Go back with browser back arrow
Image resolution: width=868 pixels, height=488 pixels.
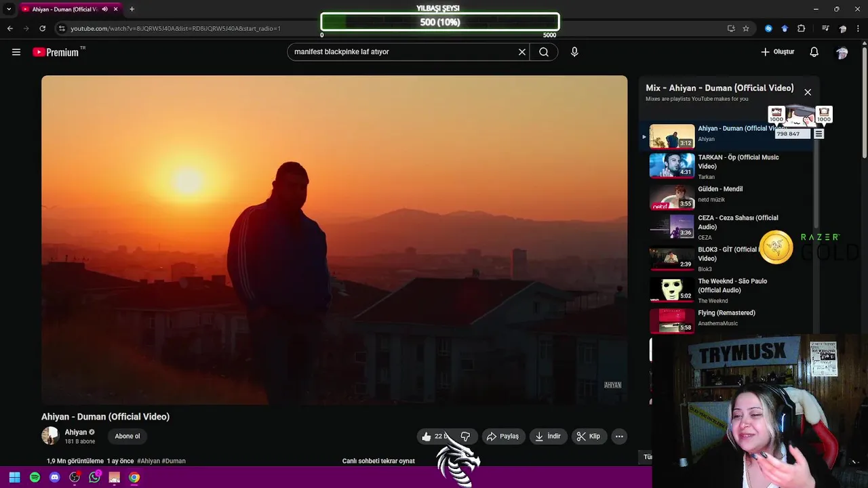click(10, 28)
